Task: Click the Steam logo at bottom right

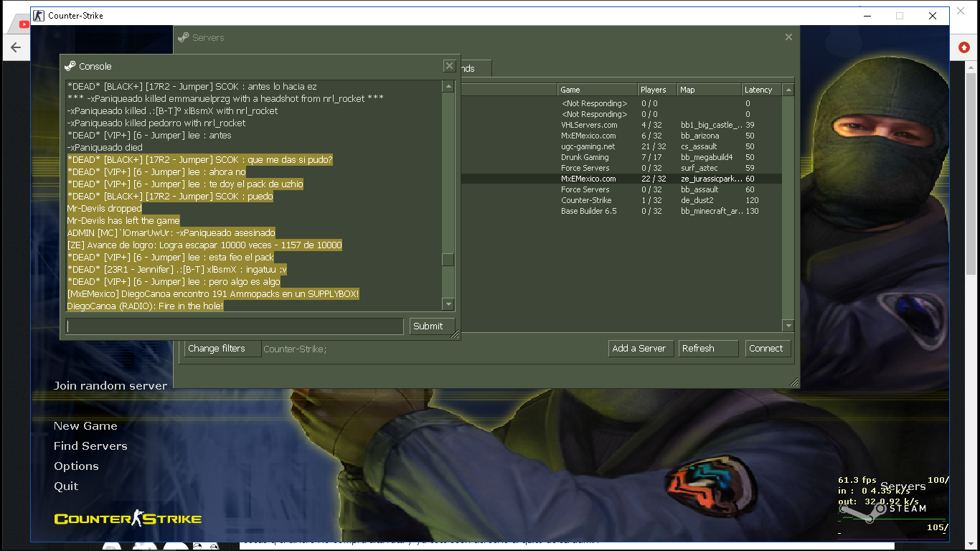Action: [x=882, y=512]
